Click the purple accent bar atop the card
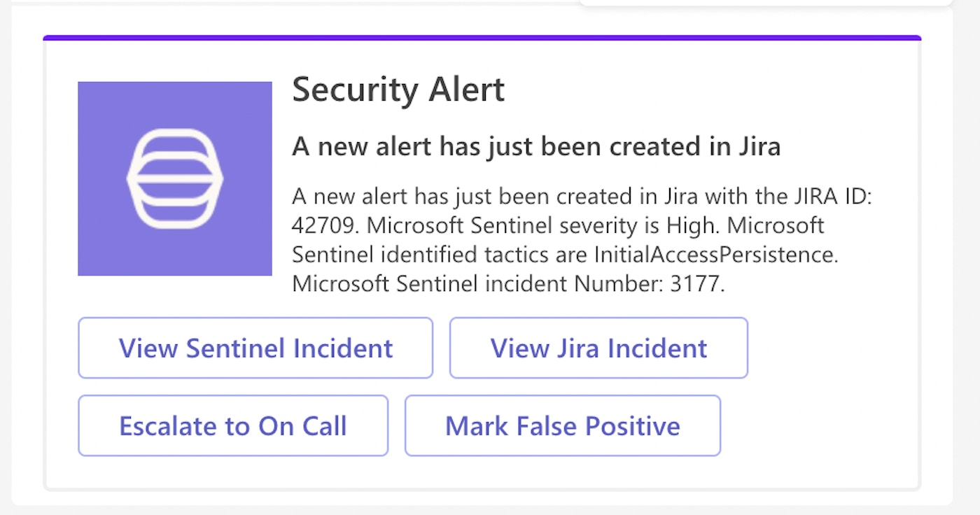The height and width of the screenshot is (515, 980). click(482, 38)
